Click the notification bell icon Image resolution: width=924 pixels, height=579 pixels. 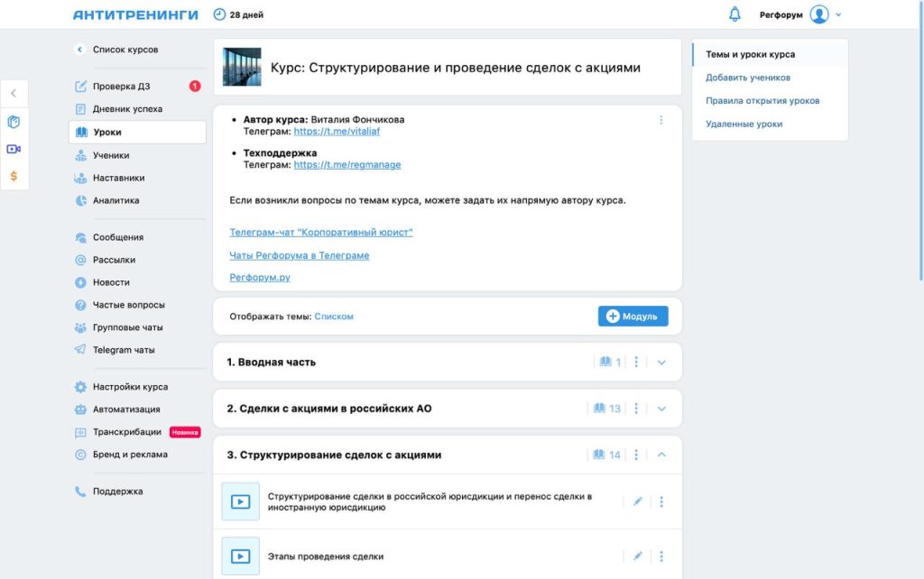pos(735,14)
